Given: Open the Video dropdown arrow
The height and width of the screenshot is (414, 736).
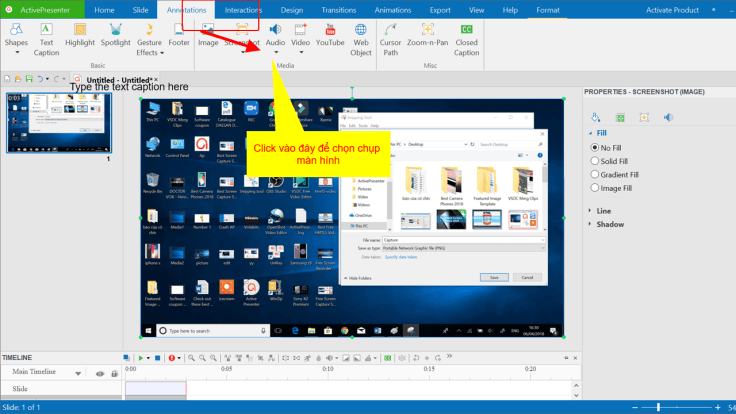Looking at the screenshot, I should 301,53.
